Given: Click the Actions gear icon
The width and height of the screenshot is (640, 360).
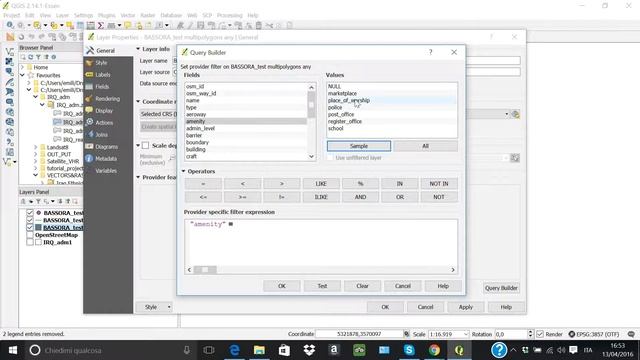Looking at the screenshot, I should (x=89, y=122).
